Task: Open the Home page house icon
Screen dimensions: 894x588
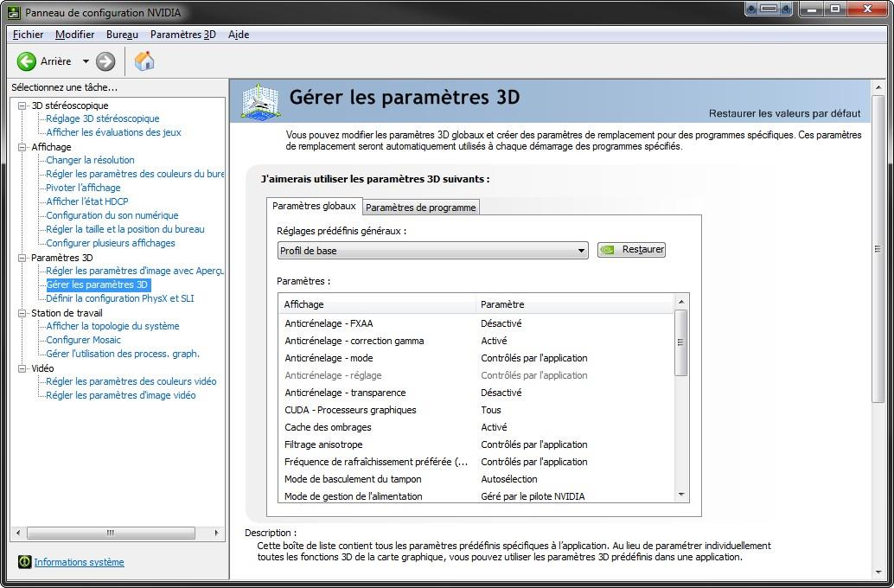Action: point(144,61)
